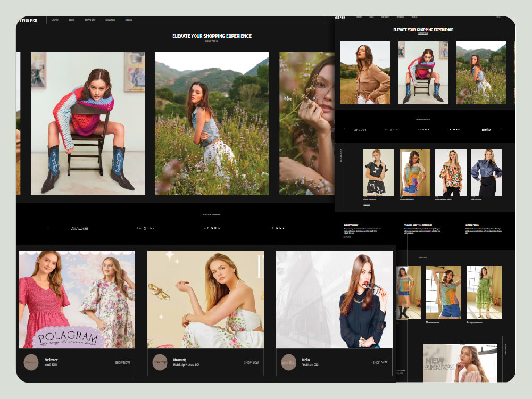Screen dimensions: 532x399
Task: Click the brand carousel next arrow on right screen
Action: click(502, 129)
